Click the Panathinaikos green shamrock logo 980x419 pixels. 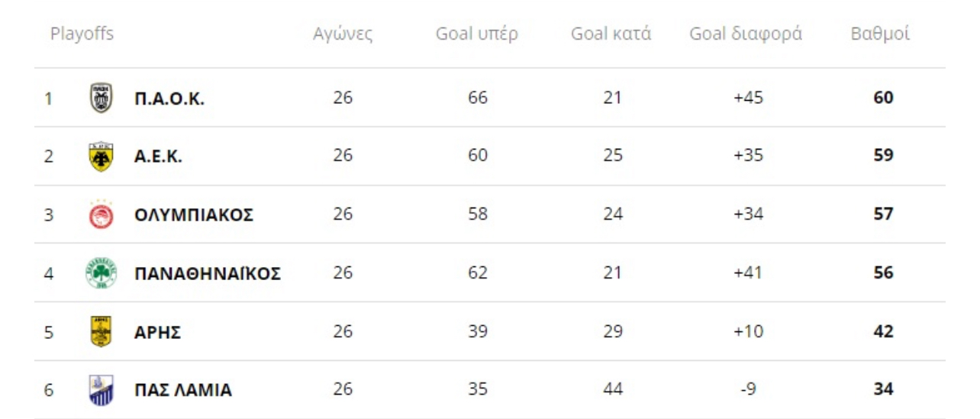(x=101, y=273)
